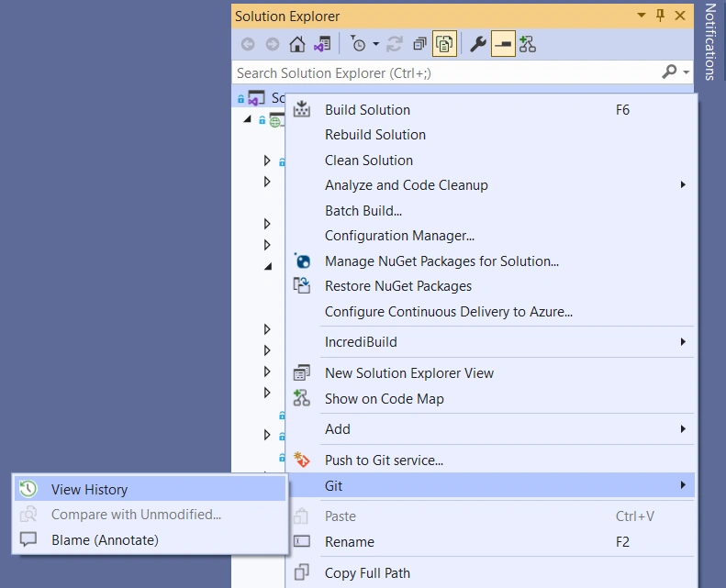Click the Pending Changes Filter clock icon
Image resolution: width=726 pixels, height=588 pixels.
click(x=357, y=44)
